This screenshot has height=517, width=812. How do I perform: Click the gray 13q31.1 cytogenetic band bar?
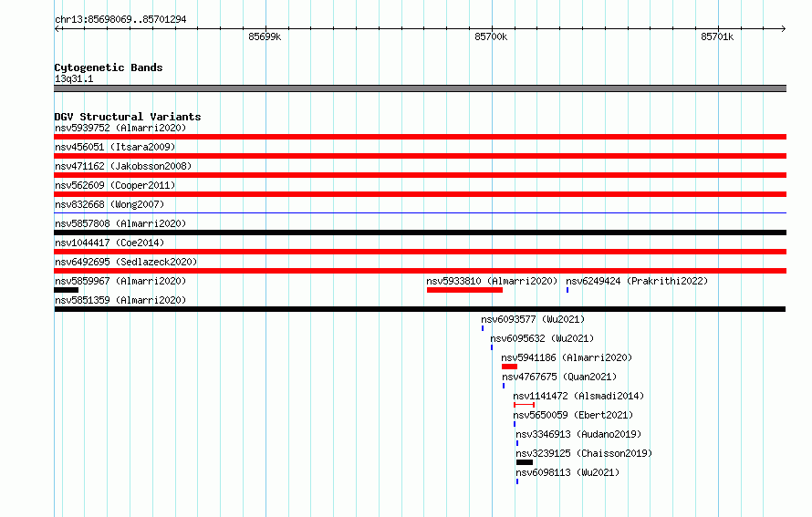420,88
